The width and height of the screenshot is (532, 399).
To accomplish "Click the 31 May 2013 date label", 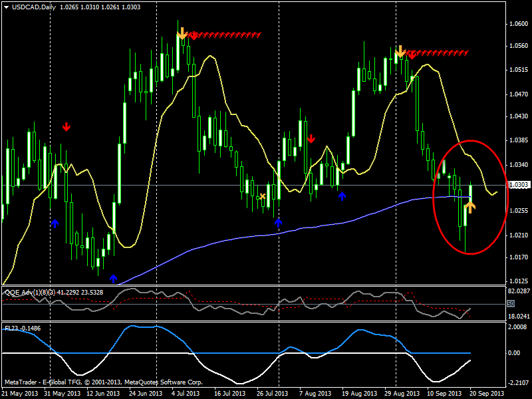I will pos(62,394).
